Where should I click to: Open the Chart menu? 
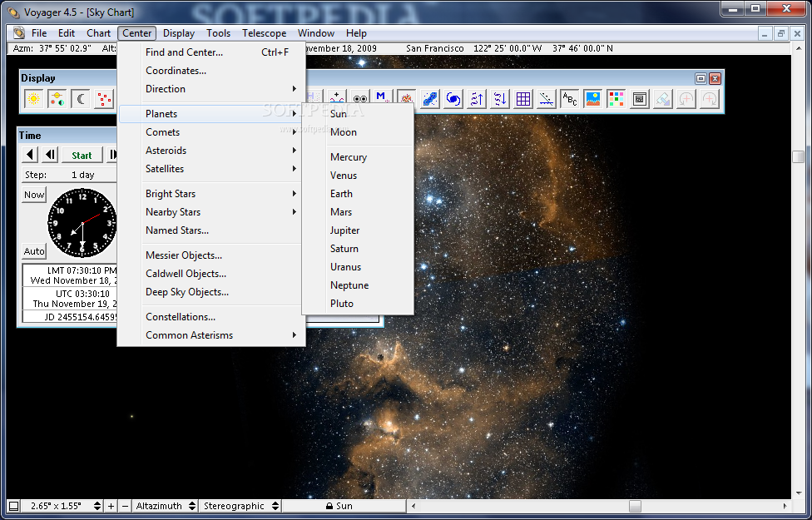(x=98, y=33)
